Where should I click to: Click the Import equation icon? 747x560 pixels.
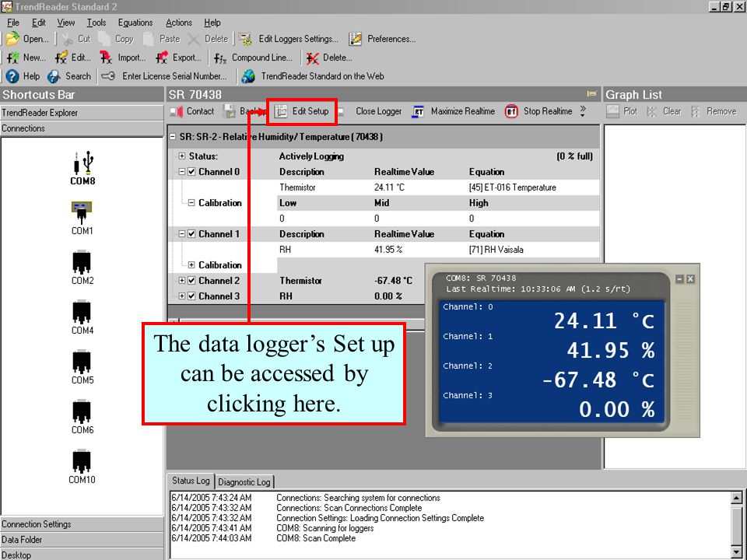click(107, 58)
